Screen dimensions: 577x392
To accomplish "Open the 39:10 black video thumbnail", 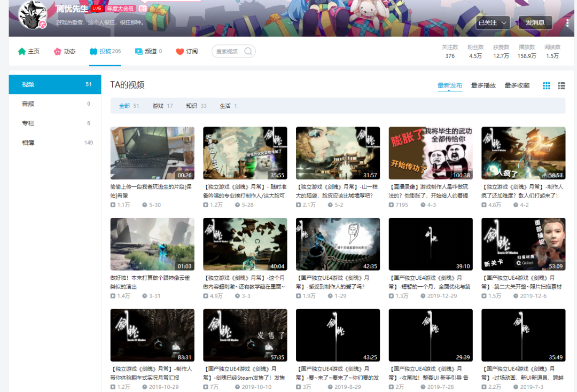I will coord(431,244).
